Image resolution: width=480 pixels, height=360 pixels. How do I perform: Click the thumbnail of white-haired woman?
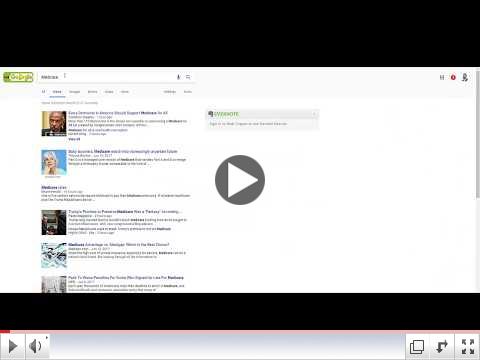(x=54, y=162)
